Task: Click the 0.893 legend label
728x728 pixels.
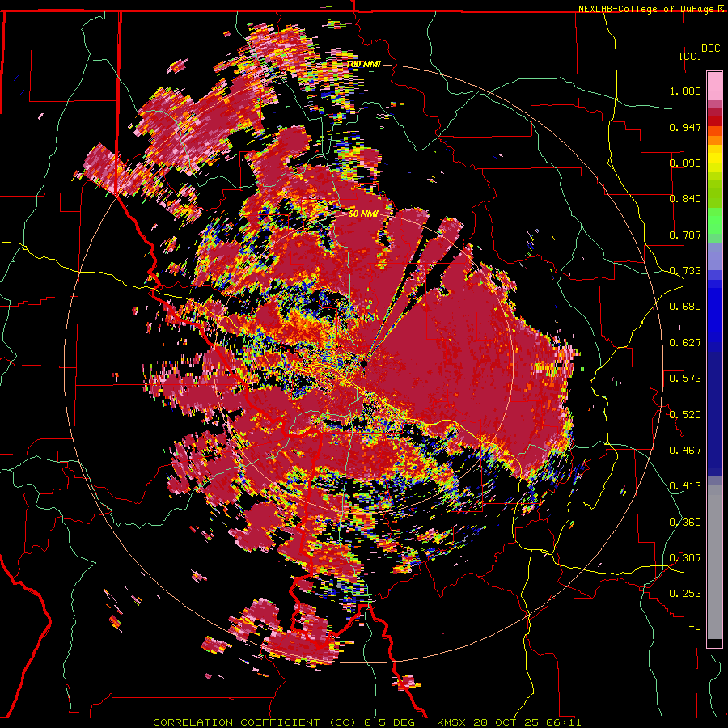Action: pyautogui.click(x=685, y=163)
